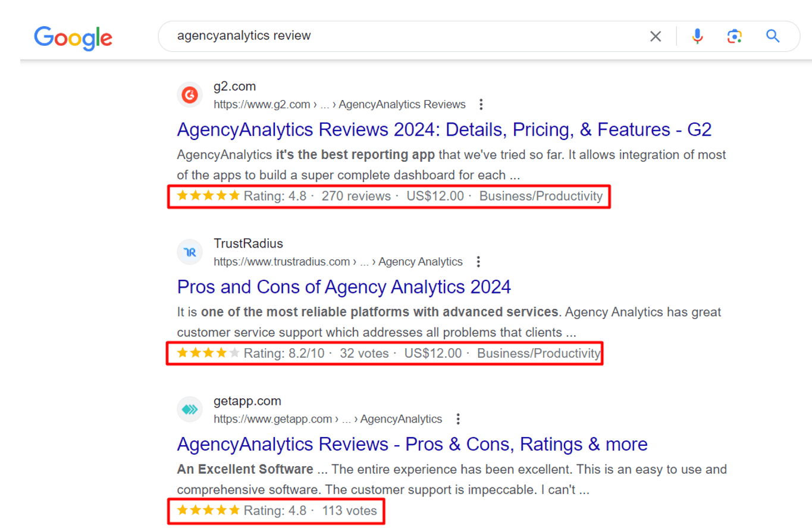Open three-dot menu for the G2 result
The height and width of the screenshot is (528, 812).
pyautogui.click(x=480, y=104)
